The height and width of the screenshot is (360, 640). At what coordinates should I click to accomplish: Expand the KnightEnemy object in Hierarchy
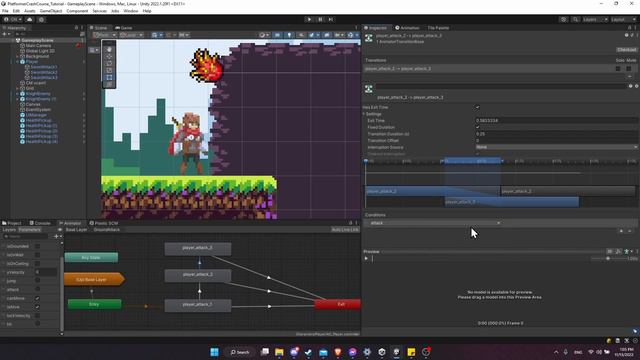point(18,94)
